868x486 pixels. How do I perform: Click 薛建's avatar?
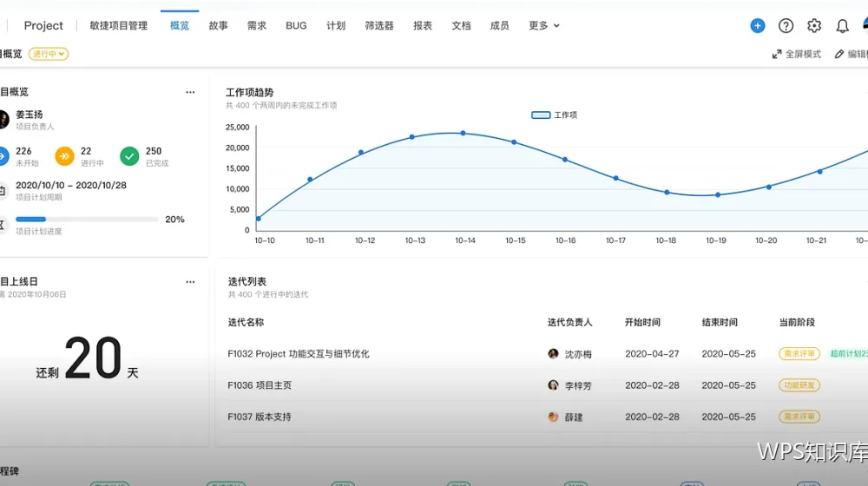553,417
